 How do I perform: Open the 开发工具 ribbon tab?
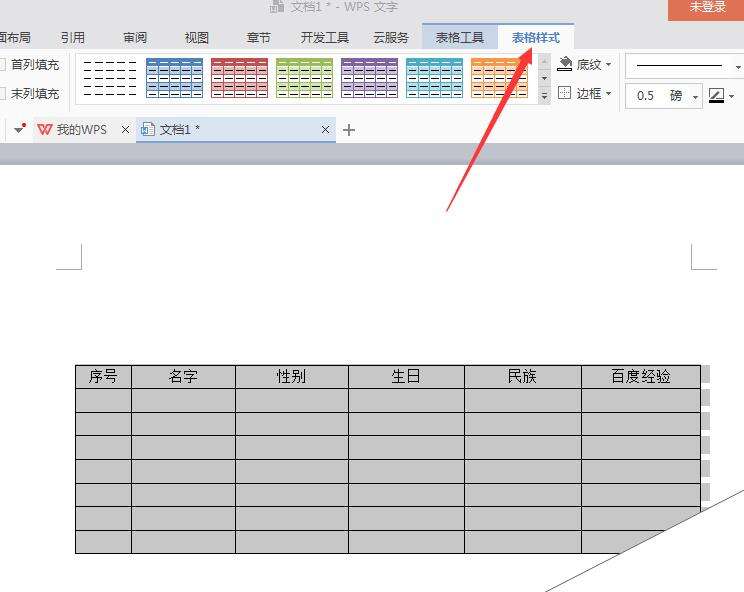pyautogui.click(x=325, y=38)
